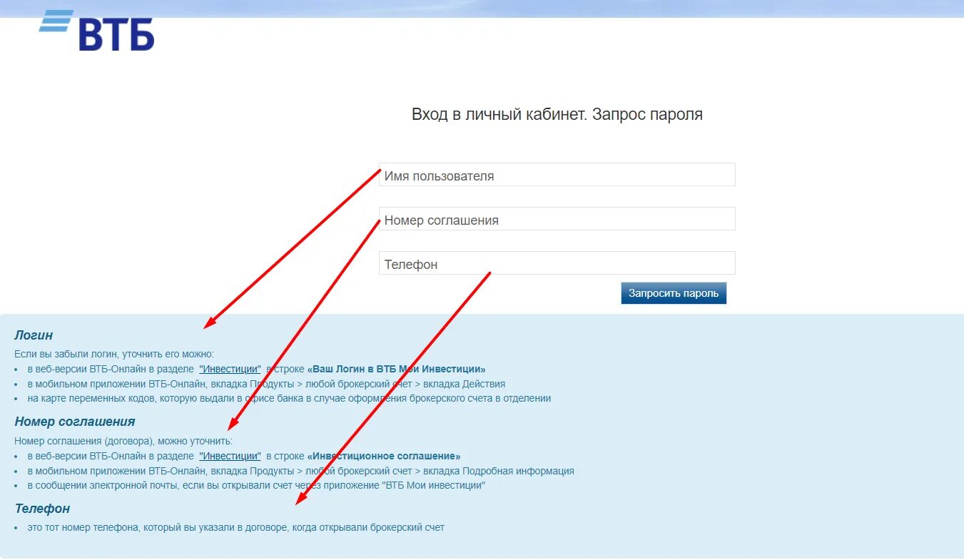This screenshot has height=560, width=964.
Task: Focus the Телефон input field
Action: pos(557,263)
